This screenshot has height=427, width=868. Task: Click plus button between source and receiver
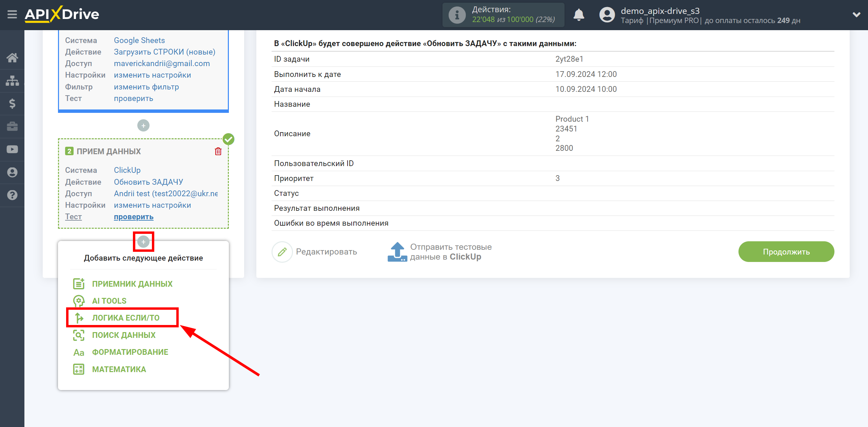pos(143,126)
